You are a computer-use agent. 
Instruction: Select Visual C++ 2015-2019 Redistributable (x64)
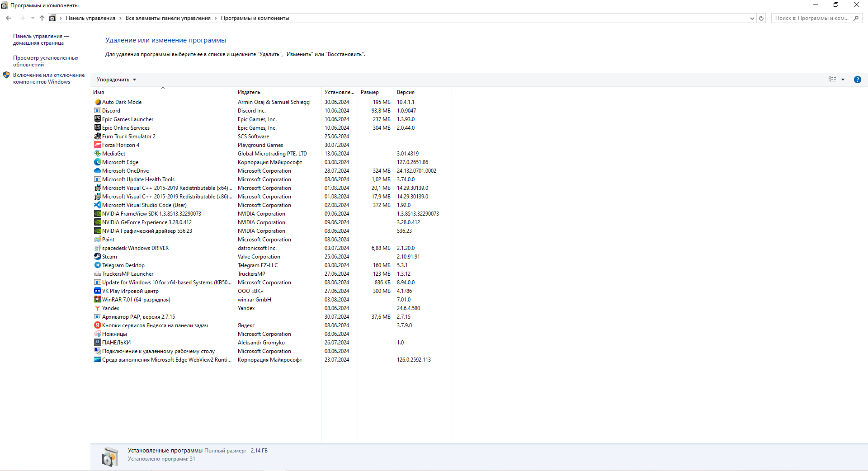coord(271,188)
